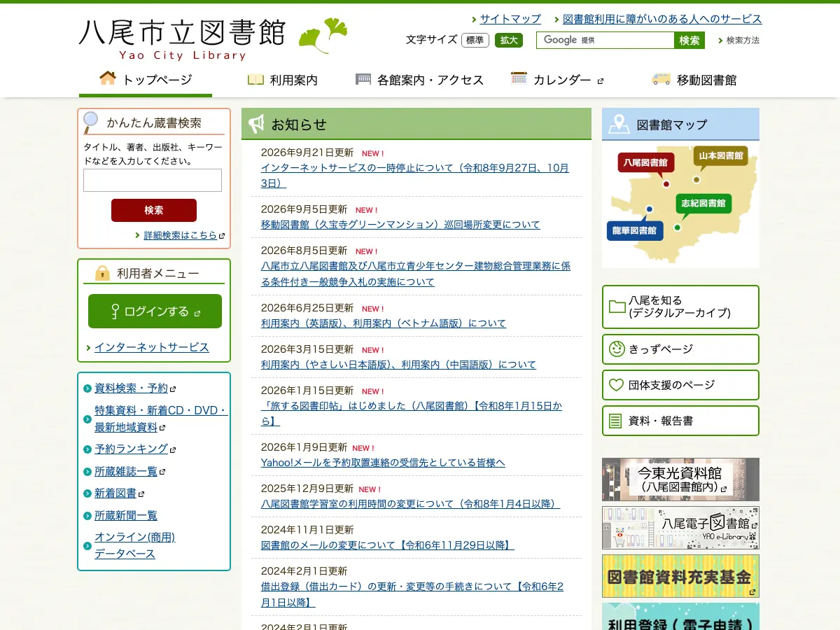Click the bus icon beside 移動図書館

click(x=661, y=79)
